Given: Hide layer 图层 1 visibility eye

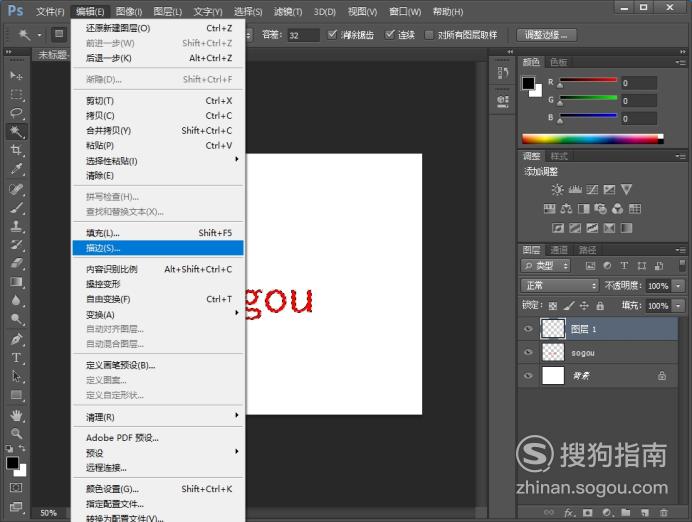Looking at the screenshot, I should (528, 329).
